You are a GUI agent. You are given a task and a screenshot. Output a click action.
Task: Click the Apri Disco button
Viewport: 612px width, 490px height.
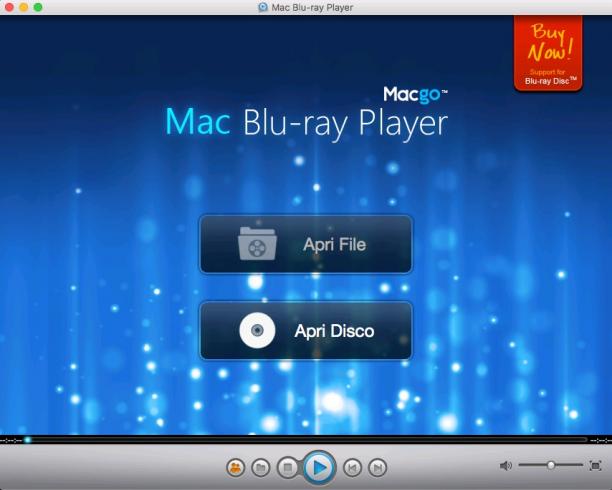(x=306, y=331)
